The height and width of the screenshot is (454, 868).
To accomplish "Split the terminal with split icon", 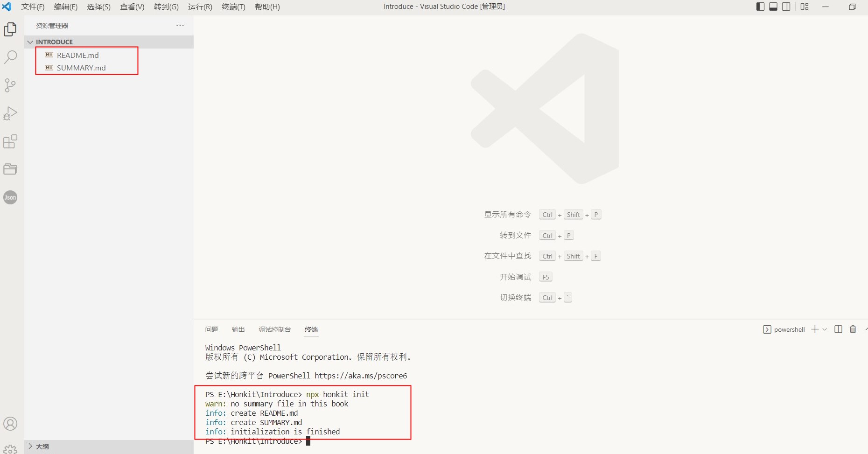I will [x=838, y=329].
